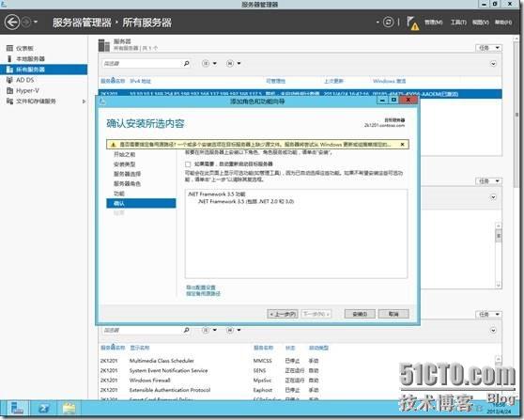This screenshot has width=524, height=420.
Task: Click services filter input field
Action: coord(142,330)
